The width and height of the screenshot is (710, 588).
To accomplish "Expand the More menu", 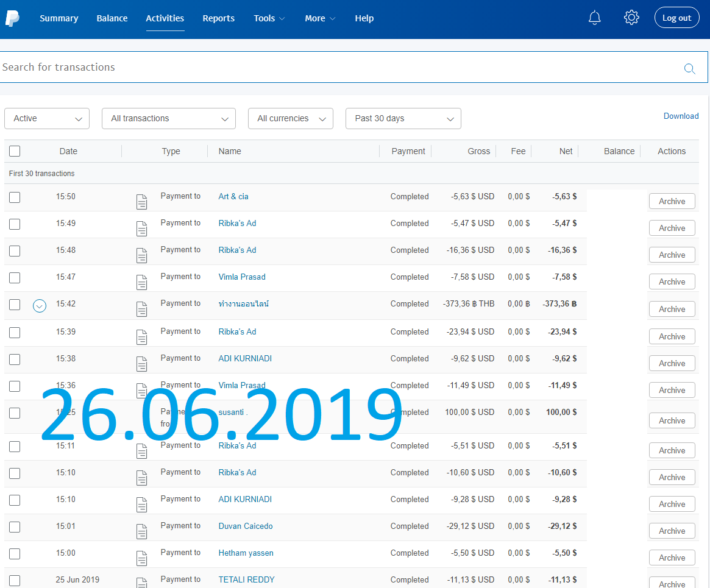I will pos(320,18).
